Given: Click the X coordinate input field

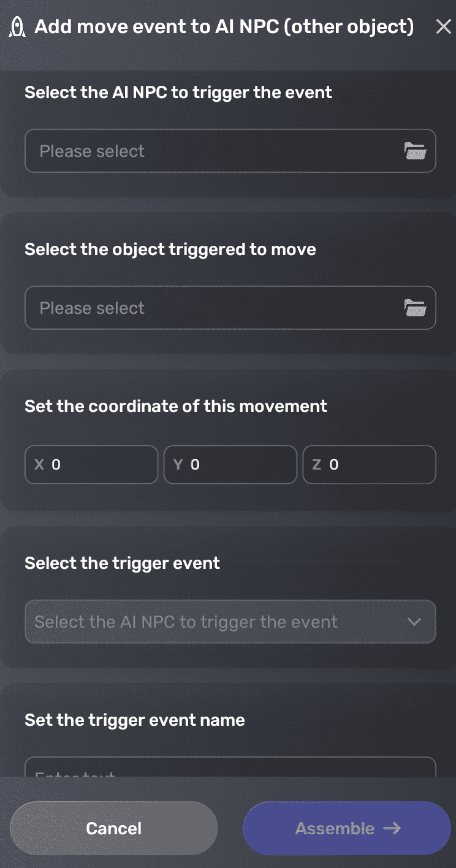Looking at the screenshot, I should click(x=91, y=465).
